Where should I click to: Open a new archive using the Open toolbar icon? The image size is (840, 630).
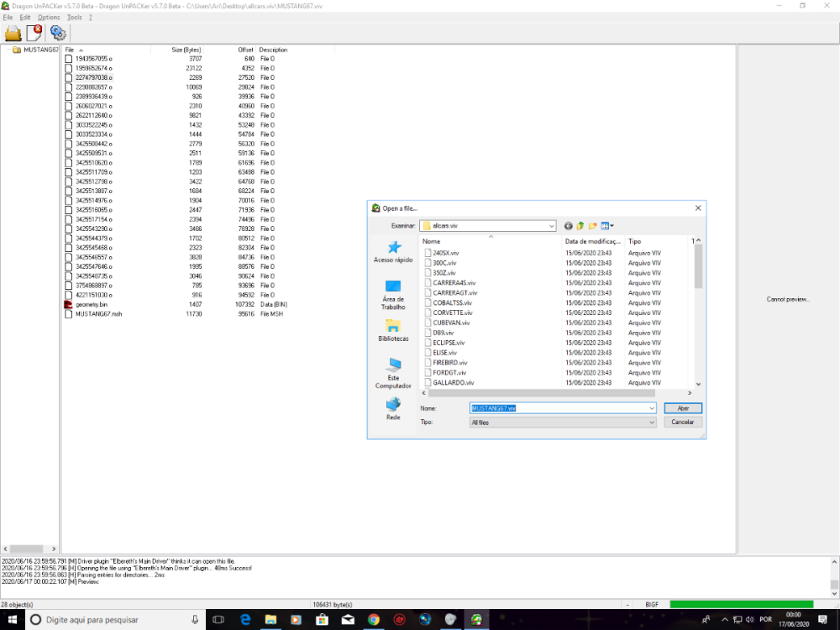[x=13, y=33]
